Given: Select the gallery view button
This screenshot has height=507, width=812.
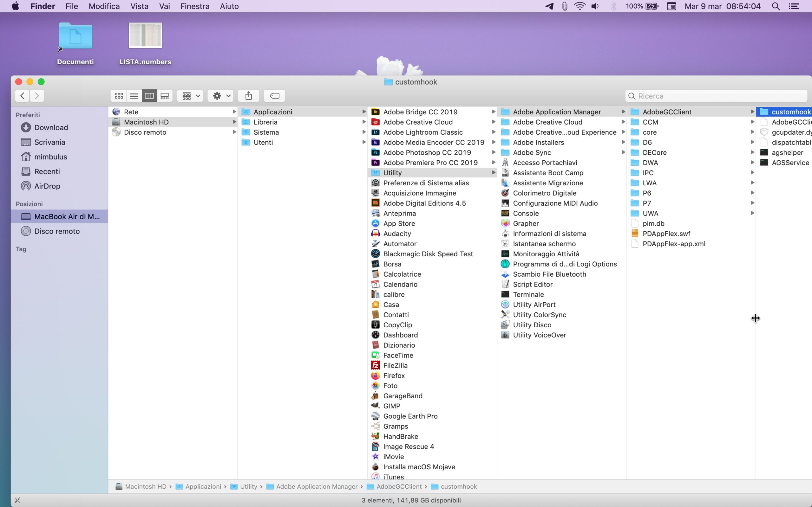Looking at the screenshot, I should pos(165,96).
